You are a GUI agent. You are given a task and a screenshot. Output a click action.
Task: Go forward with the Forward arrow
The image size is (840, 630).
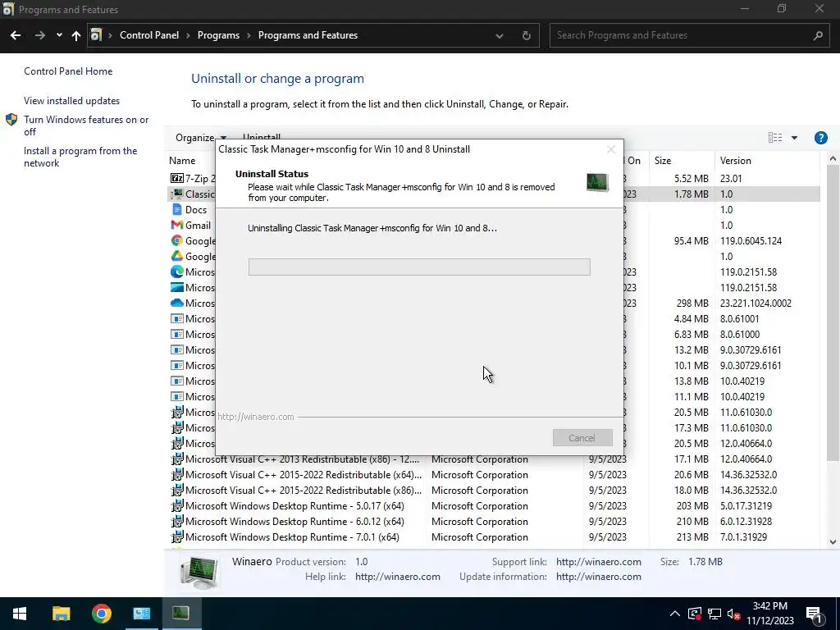coord(40,35)
